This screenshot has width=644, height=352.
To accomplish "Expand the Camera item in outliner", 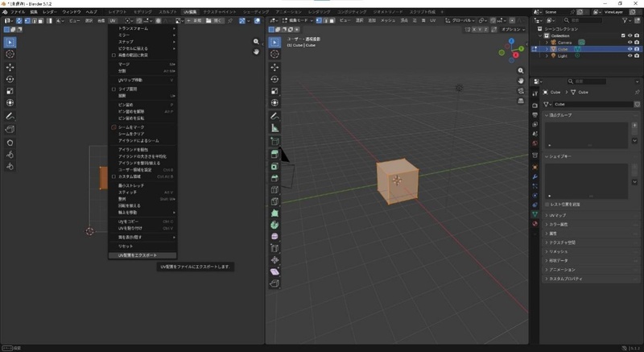I will pos(547,43).
